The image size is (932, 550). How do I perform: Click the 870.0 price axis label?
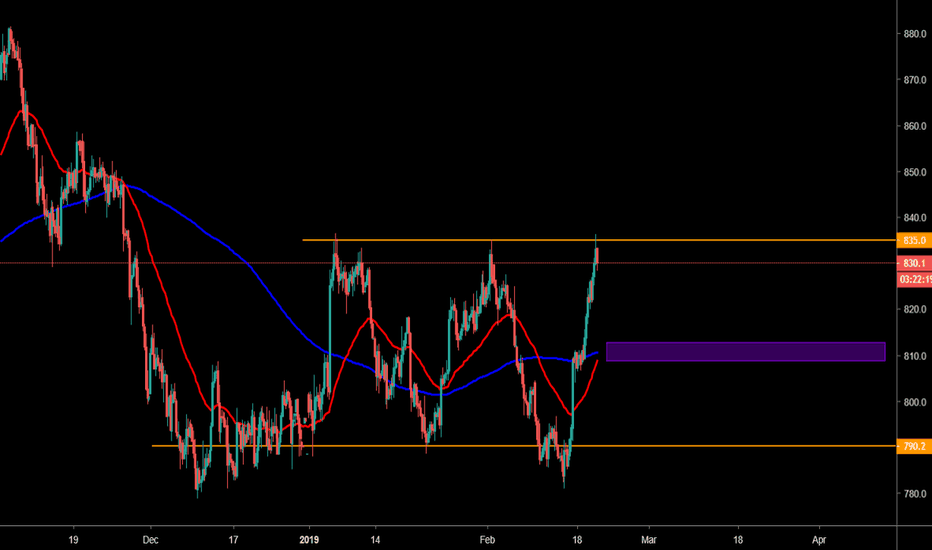[x=915, y=80]
